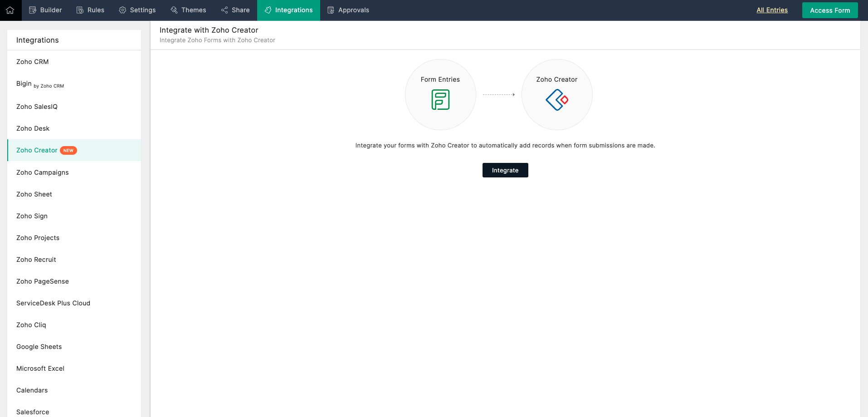868x417 pixels.
Task: Choose Calendars in the sidebar
Action: click(x=74, y=390)
